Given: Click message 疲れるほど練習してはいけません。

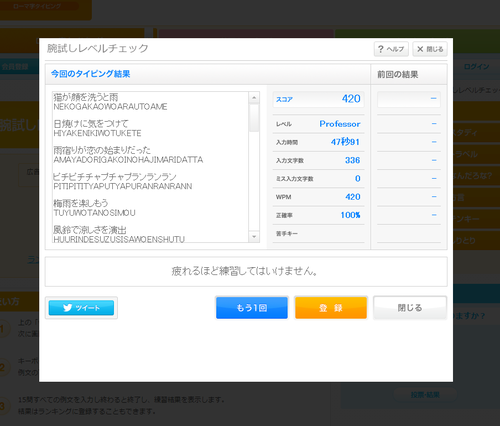Looking at the screenshot, I should (x=245, y=271).
